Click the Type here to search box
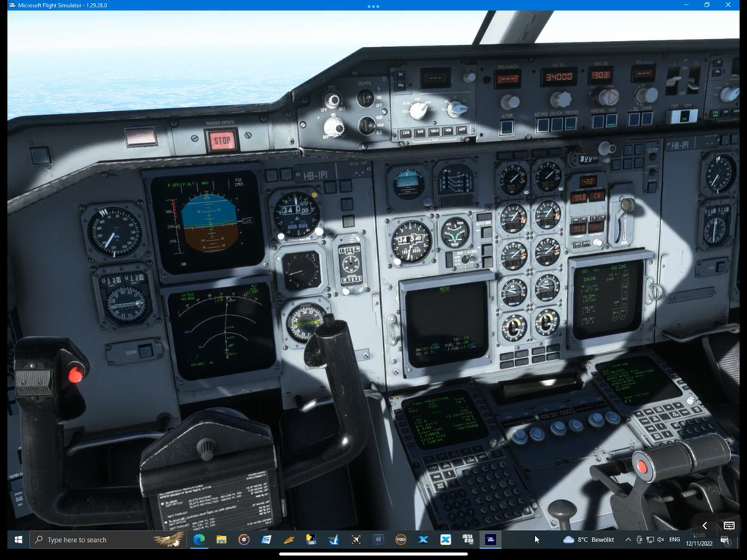The height and width of the screenshot is (560, 747). (x=93, y=539)
